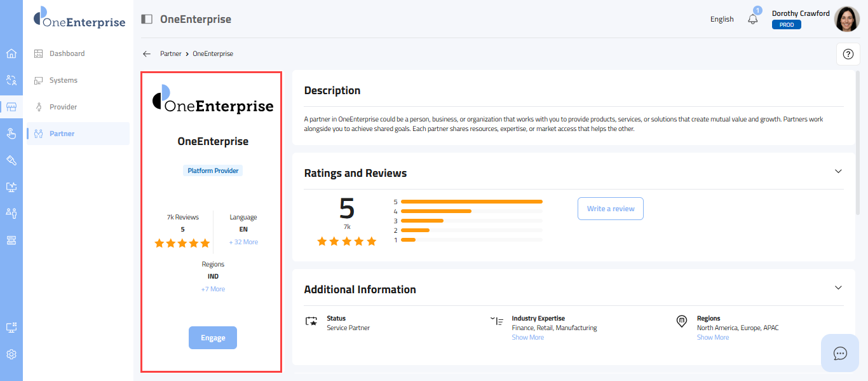Click the hand pointer icon in the rail

11,134
